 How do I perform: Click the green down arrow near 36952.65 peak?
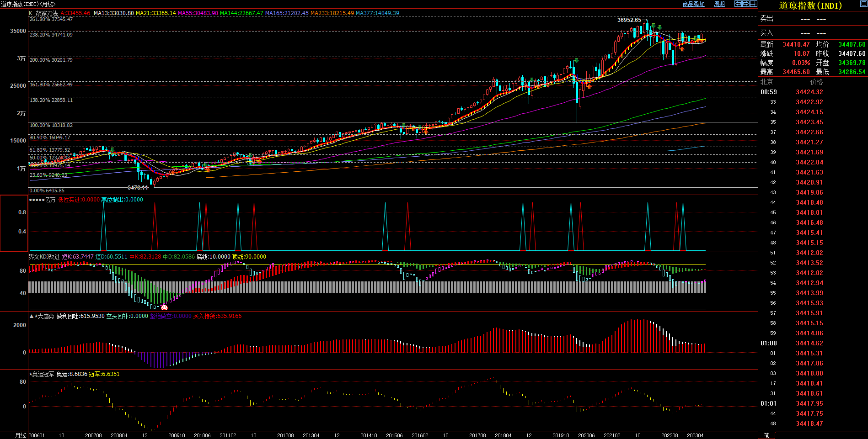click(x=654, y=25)
